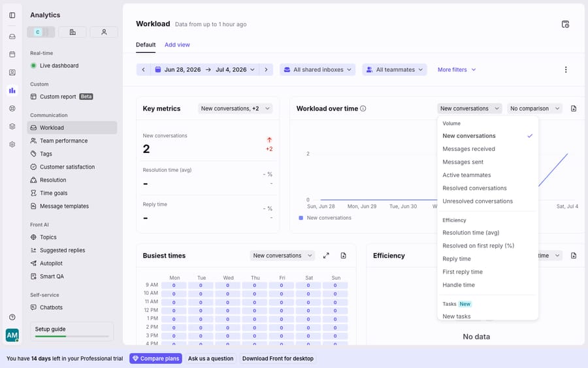Open All shared inboxes filter

click(x=318, y=70)
